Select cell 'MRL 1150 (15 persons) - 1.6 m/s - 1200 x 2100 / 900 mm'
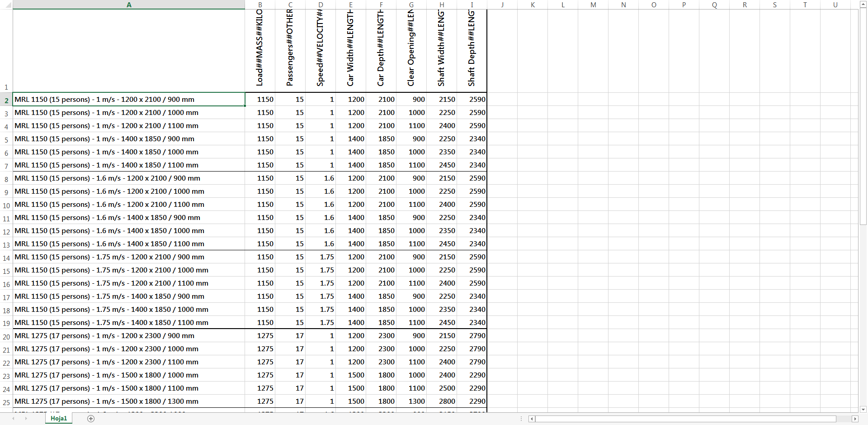This screenshot has height=425, width=868. pyautogui.click(x=129, y=178)
